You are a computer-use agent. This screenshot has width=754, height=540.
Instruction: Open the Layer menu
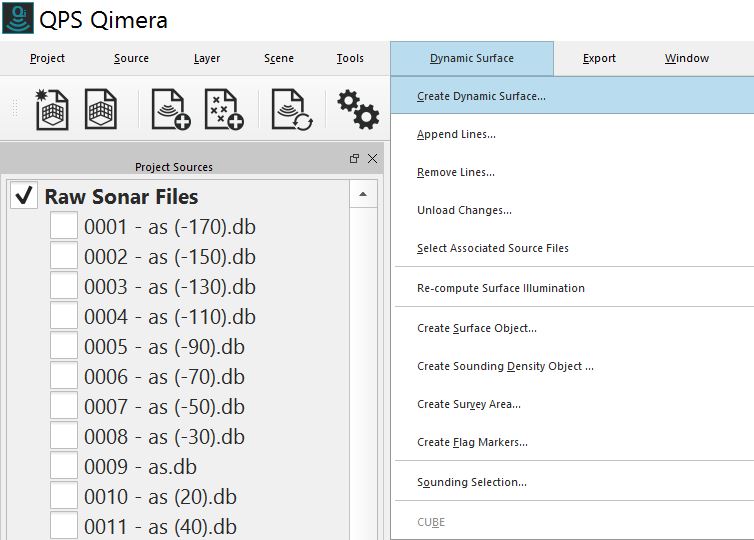pos(207,58)
